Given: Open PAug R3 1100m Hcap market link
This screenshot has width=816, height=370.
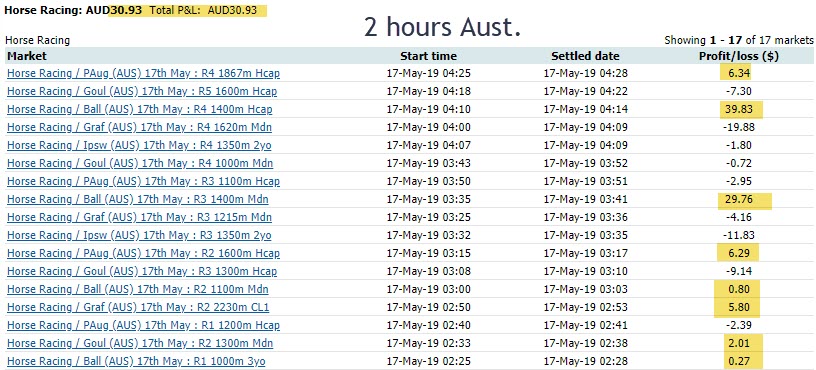Looking at the screenshot, I should click(143, 182).
